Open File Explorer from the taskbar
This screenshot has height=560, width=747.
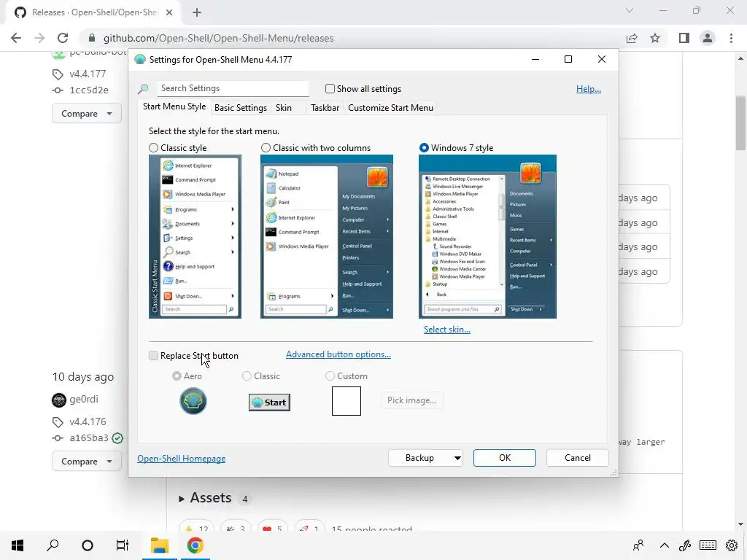[x=160, y=545]
